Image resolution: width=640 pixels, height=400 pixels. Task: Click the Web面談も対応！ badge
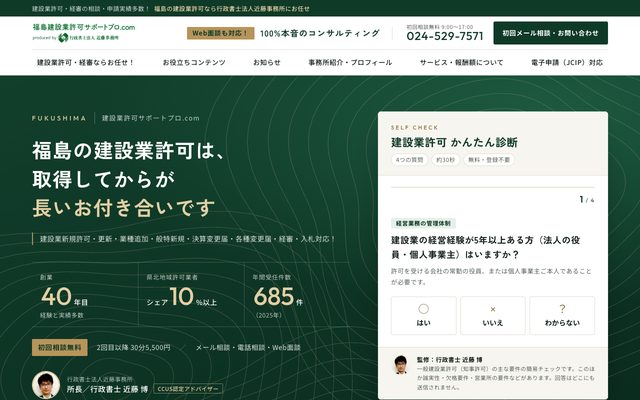pos(220,33)
